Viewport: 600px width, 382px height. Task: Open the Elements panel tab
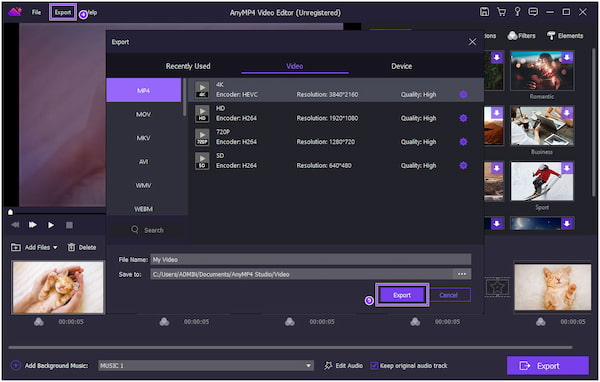click(565, 36)
